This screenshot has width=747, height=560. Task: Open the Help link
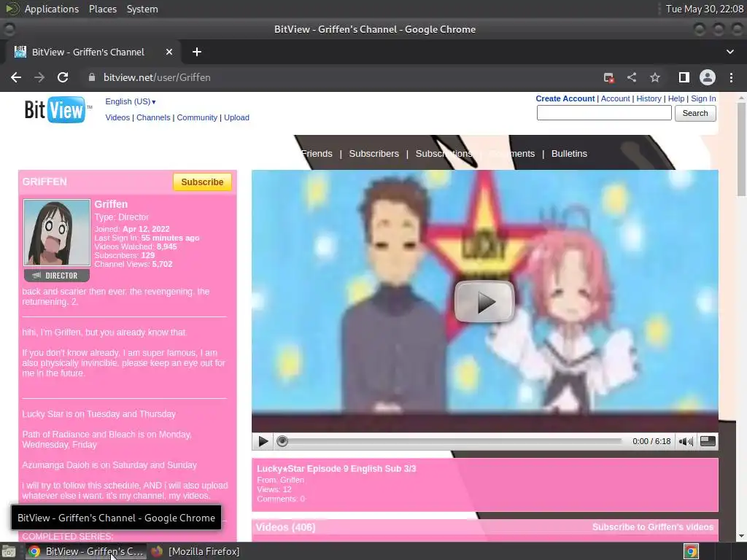click(x=676, y=98)
